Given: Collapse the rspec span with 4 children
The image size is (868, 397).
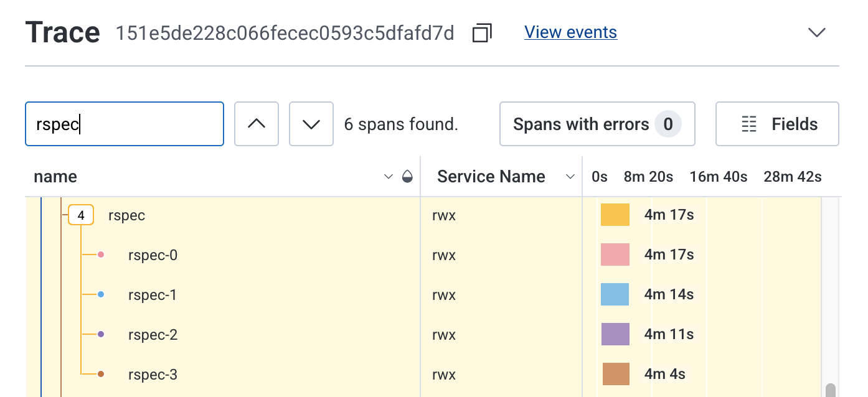Looking at the screenshot, I should 81,215.
